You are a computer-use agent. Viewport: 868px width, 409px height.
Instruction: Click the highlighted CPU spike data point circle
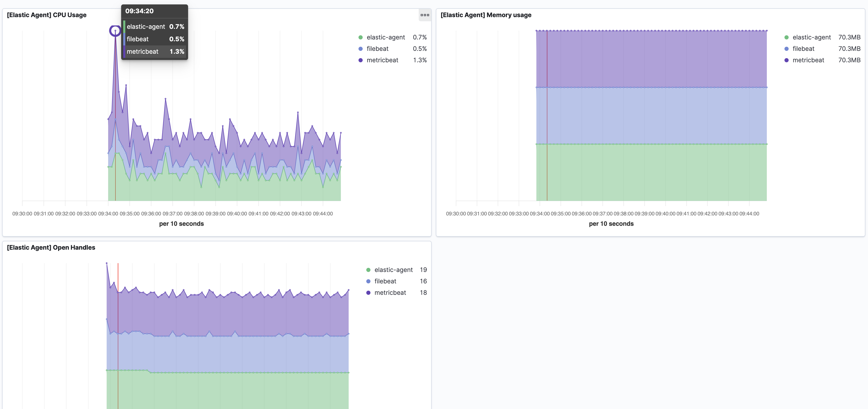coord(115,31)
